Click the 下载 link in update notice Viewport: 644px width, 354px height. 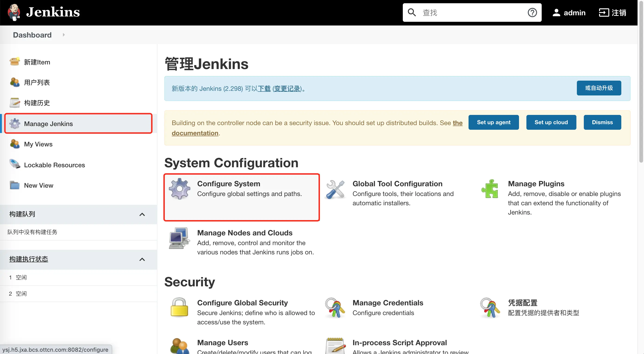pos(264,88)
